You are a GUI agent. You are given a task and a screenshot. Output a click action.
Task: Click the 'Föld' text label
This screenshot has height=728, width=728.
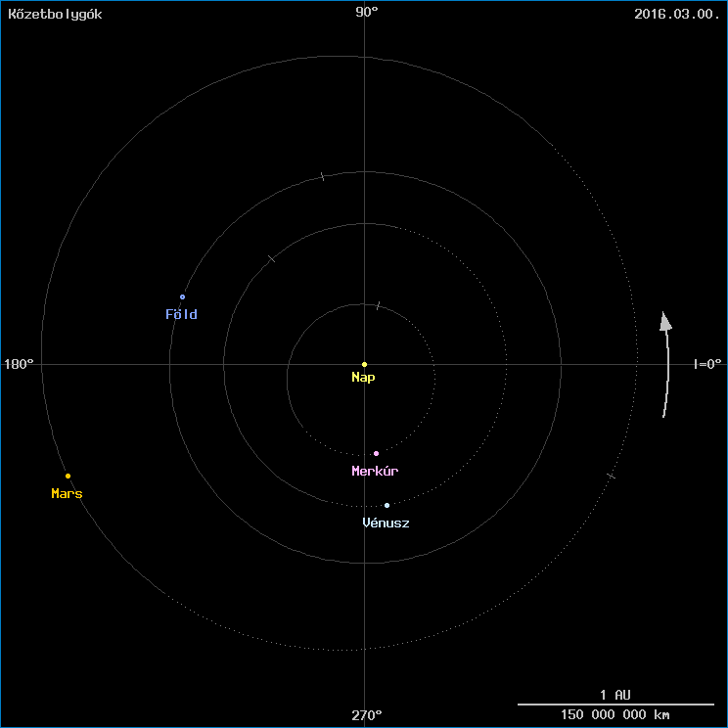tap(182, 314)
